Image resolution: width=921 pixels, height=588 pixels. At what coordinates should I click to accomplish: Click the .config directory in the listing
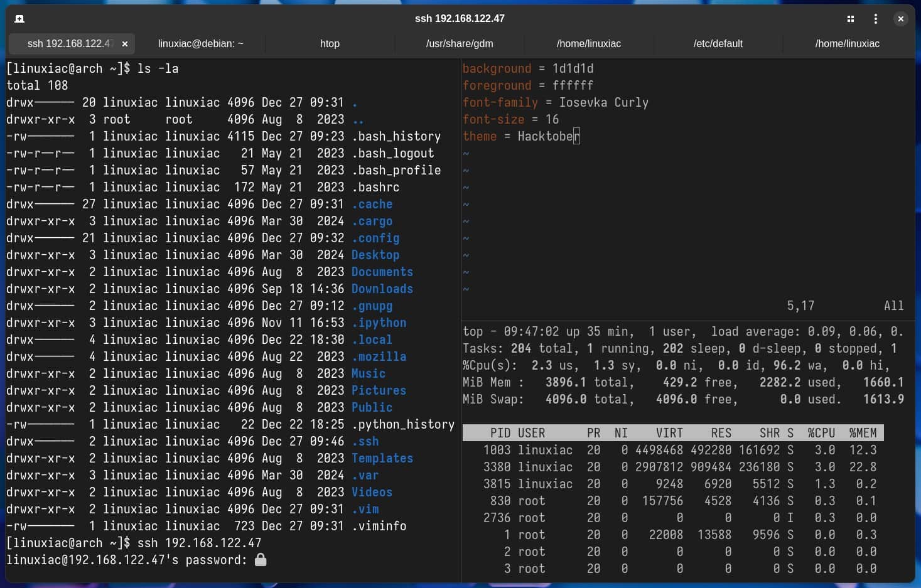[375, 238]
